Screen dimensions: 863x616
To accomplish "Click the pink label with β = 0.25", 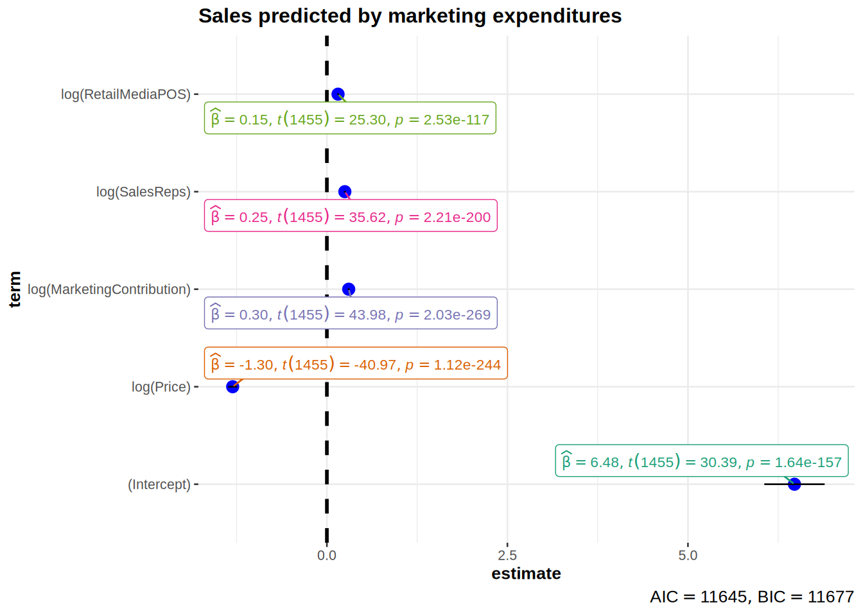I will tap(351, 216).
